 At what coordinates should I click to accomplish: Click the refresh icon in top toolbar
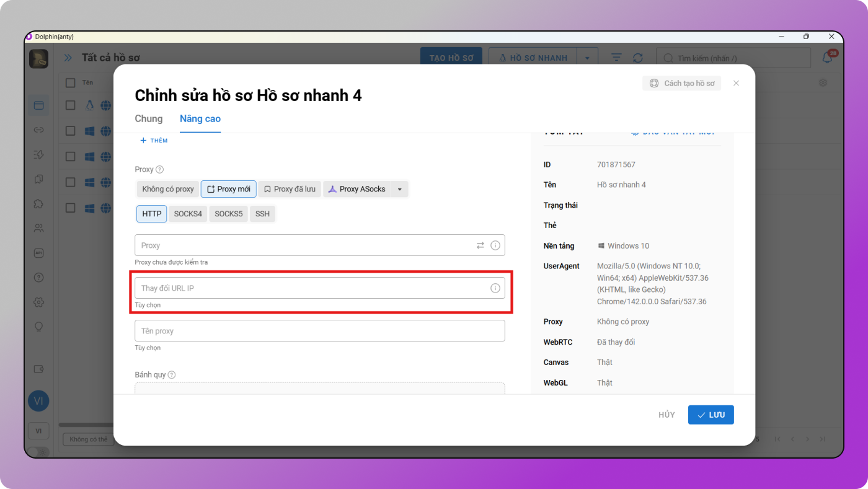[x=637, y=58]
